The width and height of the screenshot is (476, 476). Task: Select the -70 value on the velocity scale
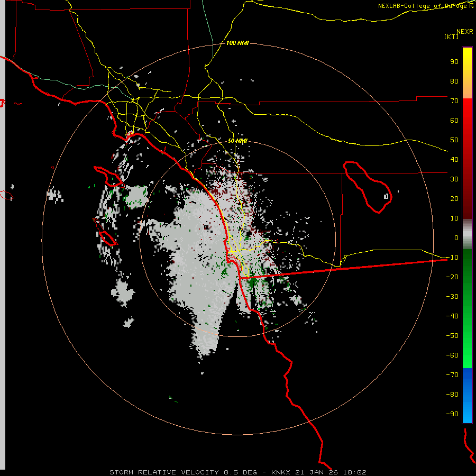point(452,375)
